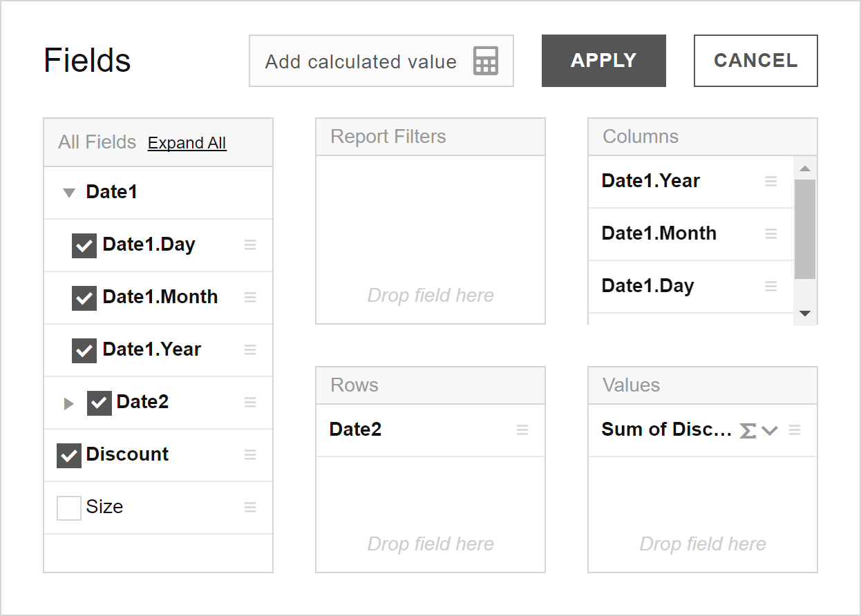Uncheck the Date1.Month checkbox
Screen dimensions: 861x616
click(x=84, y=298)
